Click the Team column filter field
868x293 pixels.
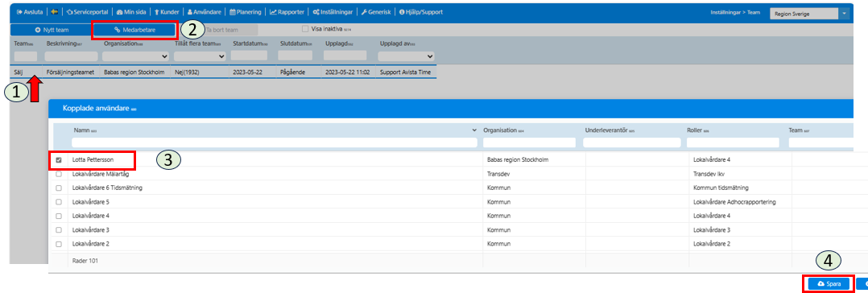[26, 56]
